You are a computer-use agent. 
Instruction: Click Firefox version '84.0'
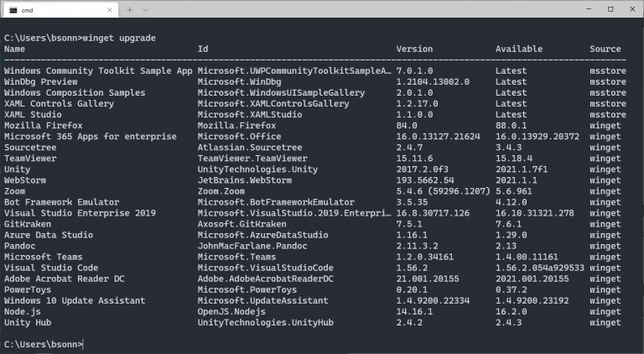pos(407,125)
